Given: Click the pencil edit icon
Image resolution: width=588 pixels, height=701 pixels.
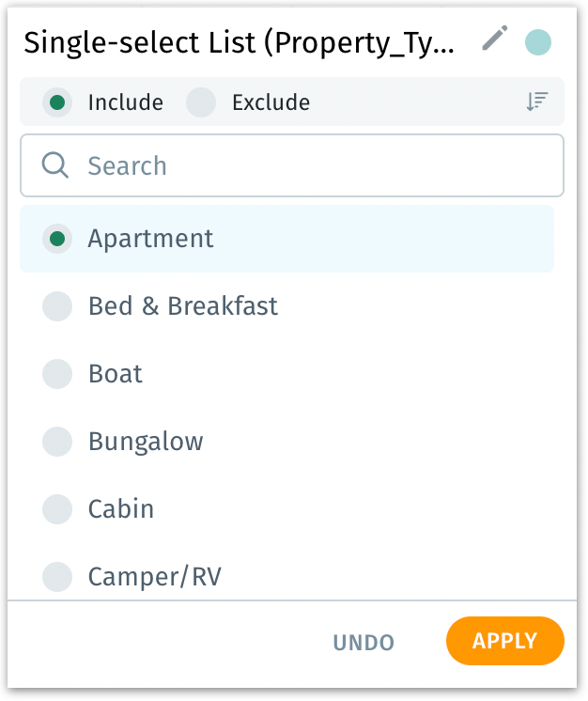Looking at the screenshot, I should tap(494, 39).
